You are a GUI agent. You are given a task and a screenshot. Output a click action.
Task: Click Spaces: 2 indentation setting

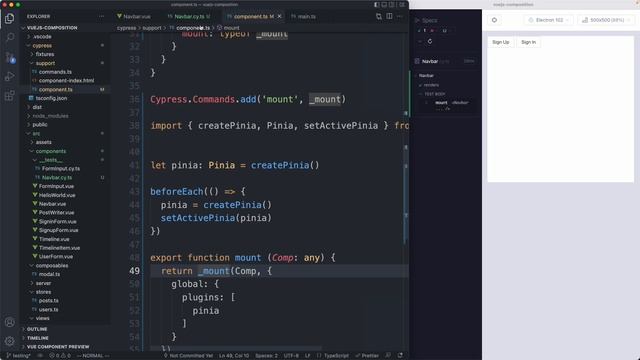[266, 356]
